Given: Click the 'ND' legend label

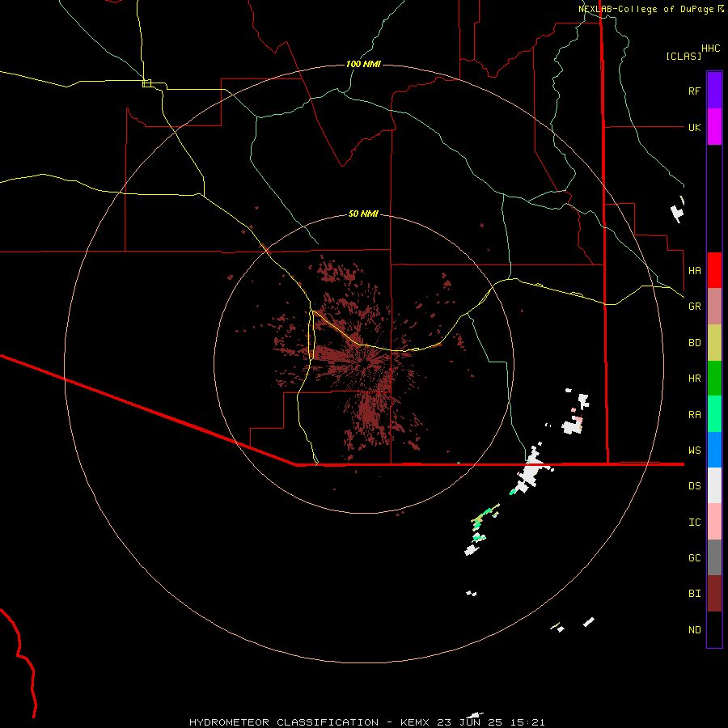Looking at the screenshot, I should (x=694, y=630).
